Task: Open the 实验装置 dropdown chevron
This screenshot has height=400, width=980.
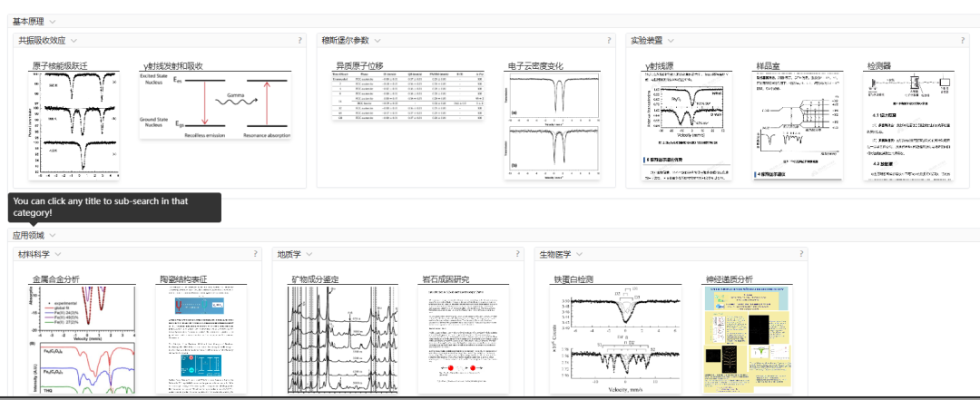Action: pos(671,41)
